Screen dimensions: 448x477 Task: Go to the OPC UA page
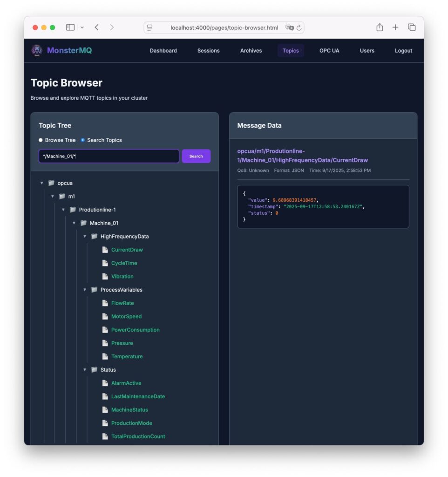coord(329,51)
